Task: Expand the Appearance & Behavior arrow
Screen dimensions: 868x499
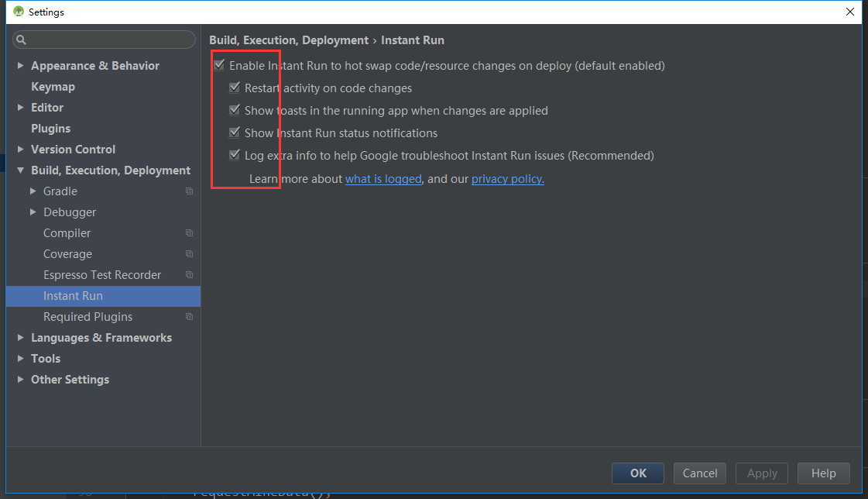Action: (x=20, y=65)
